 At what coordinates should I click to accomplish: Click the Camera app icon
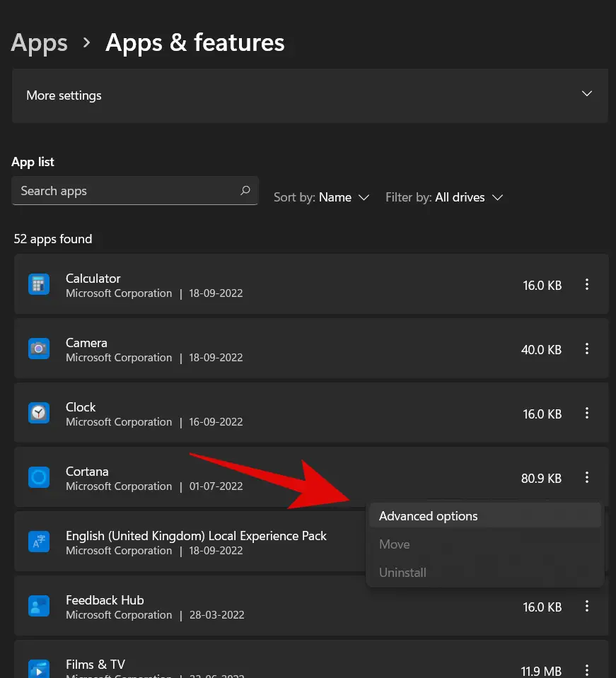[x=39, y=349]
